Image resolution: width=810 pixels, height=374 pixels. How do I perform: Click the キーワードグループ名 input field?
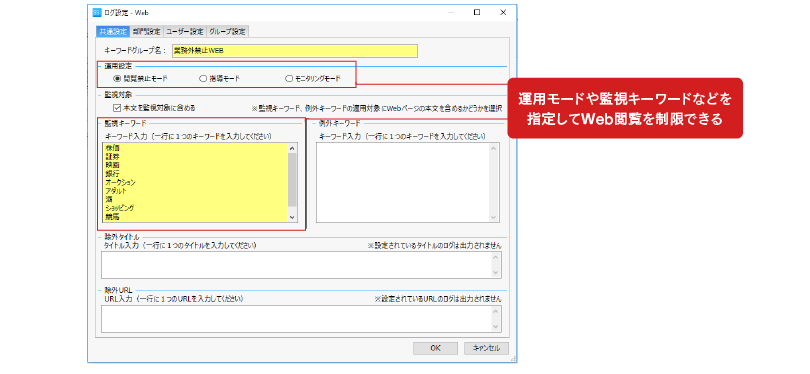tap(294, 51)
